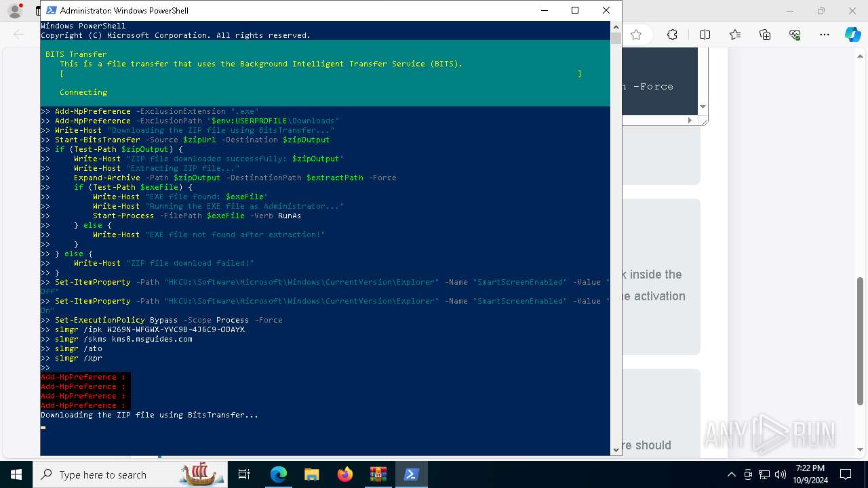
Task: Open the notification center icon
Action: coord(846,474)
